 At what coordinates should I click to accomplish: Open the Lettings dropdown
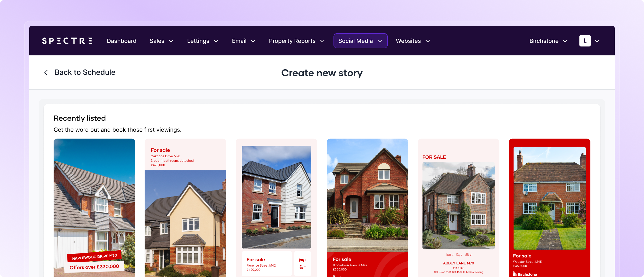[203, 41]
